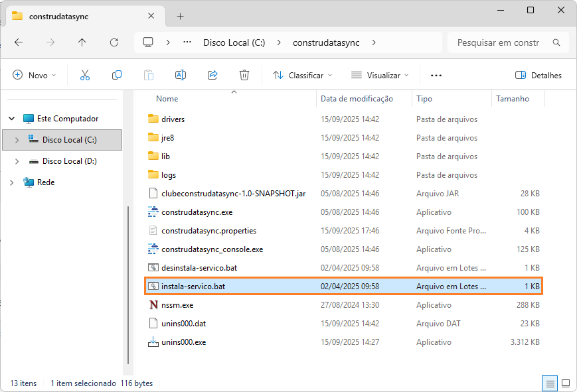Select the construdatasync.properties file name

click(x=208, y=231)
